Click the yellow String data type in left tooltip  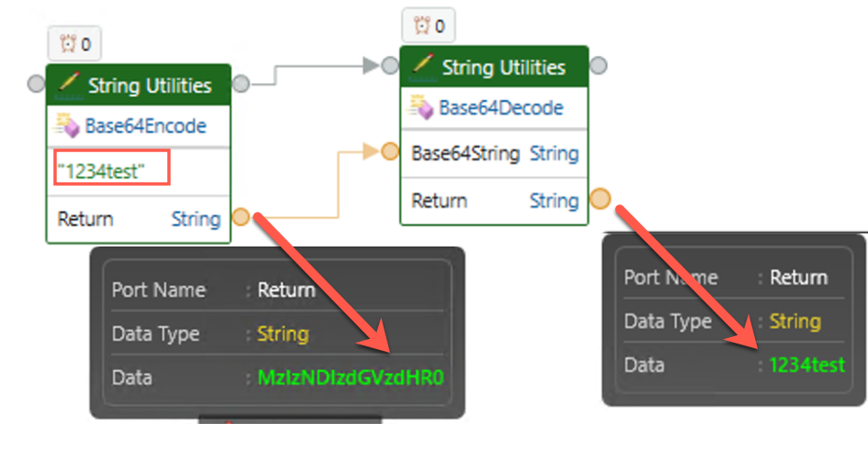tap(283, 333)
